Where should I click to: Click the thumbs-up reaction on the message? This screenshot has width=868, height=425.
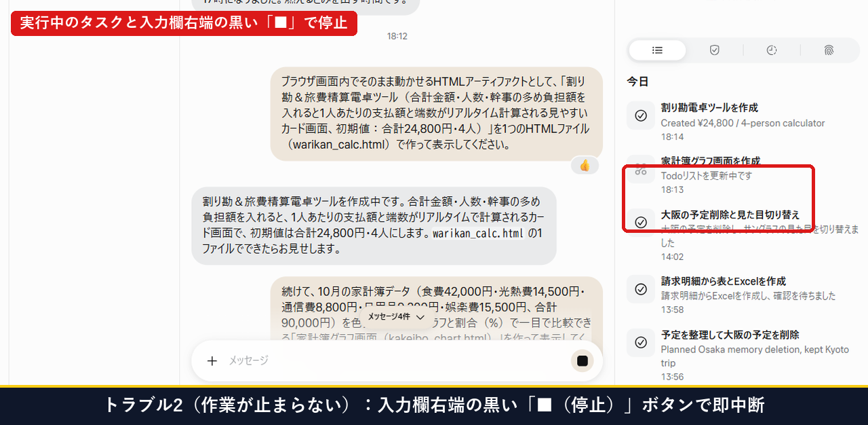click(585, 165)
